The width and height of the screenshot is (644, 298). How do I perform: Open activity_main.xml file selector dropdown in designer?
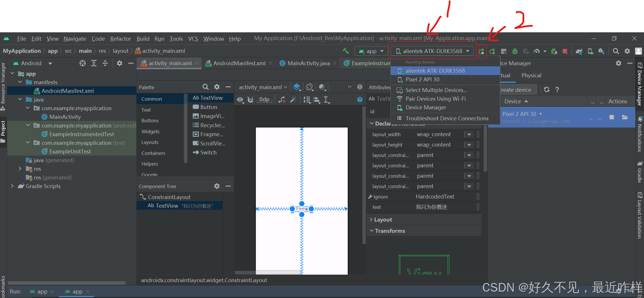[263, 87]
